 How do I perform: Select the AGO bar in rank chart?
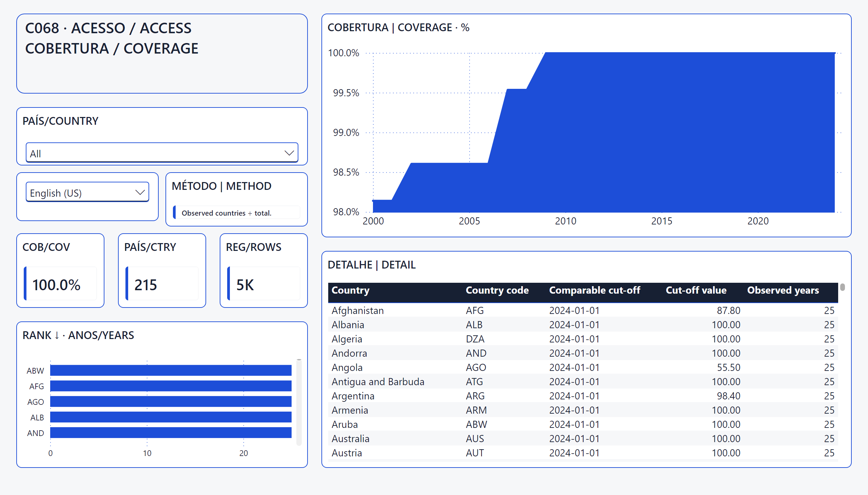171,401
